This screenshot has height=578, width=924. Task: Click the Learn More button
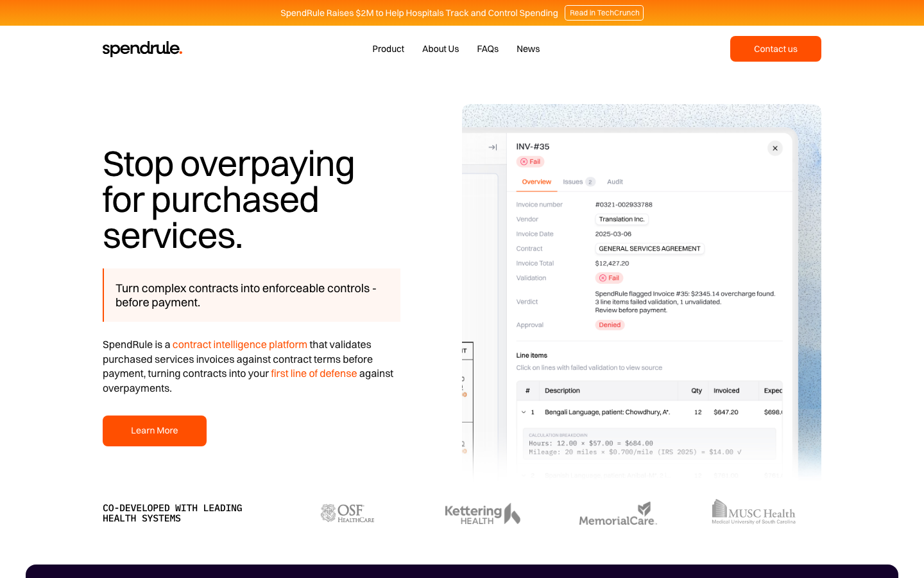click(155, 431)
